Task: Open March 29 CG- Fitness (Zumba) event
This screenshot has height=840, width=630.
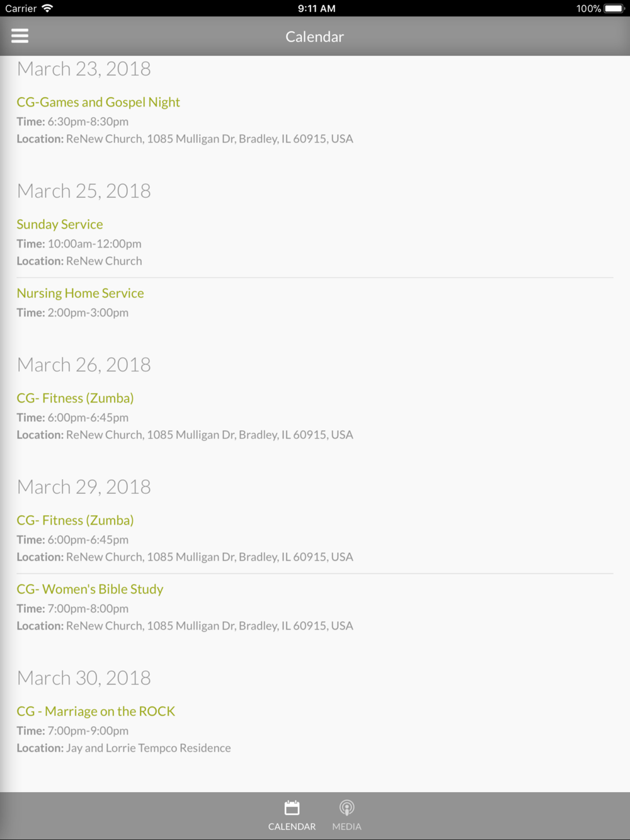Action: (75, 520)
